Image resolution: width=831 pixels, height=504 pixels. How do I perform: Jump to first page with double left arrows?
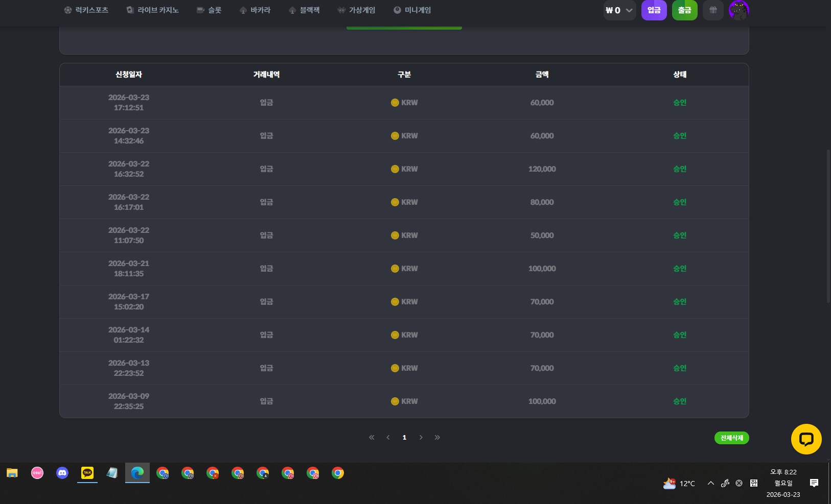click(x=372, y=438)
